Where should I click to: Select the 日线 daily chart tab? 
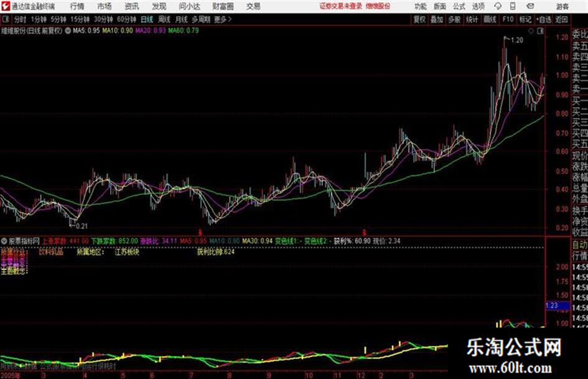click(147, 19)
